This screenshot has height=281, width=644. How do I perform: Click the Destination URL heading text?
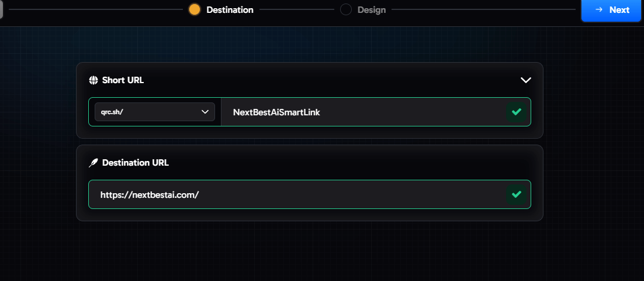136,163
